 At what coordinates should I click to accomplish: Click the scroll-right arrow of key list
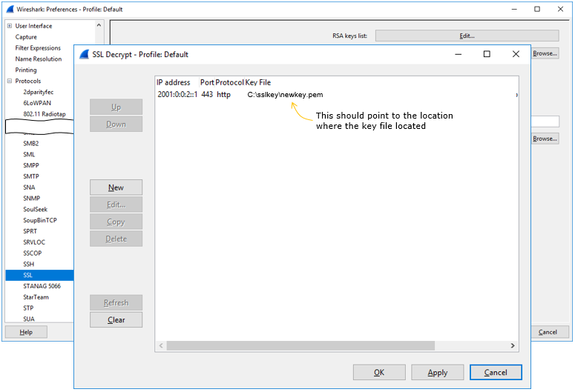(x=513, y=345)
